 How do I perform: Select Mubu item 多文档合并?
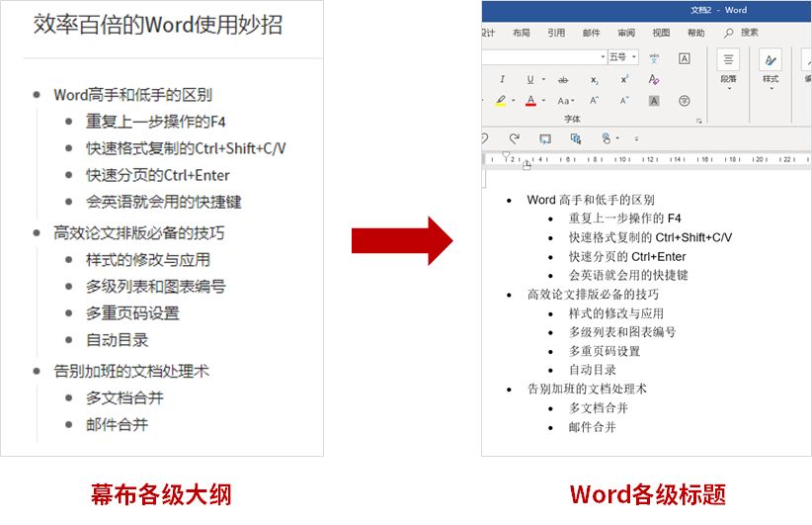pyautogui.click(x=124, y=398)
